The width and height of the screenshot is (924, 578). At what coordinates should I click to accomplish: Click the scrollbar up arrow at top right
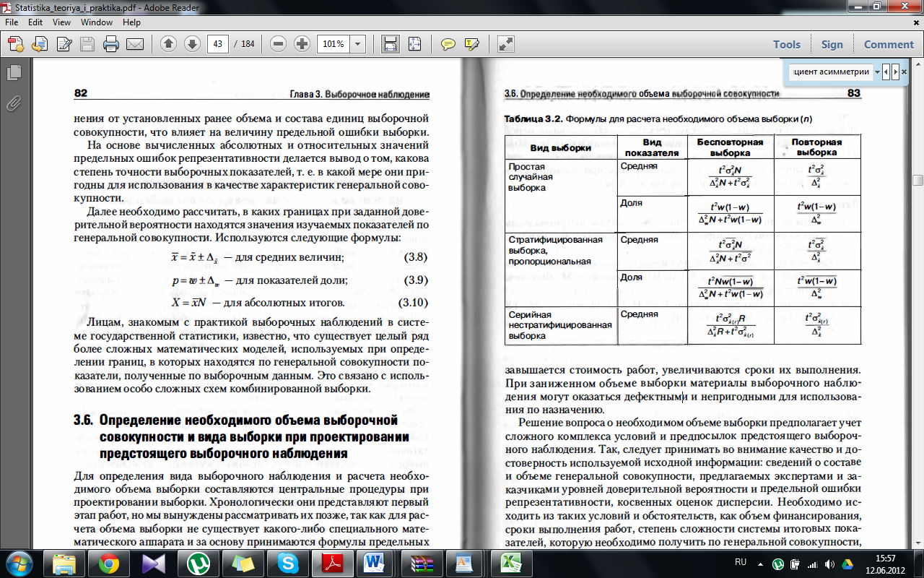(918, 65)
